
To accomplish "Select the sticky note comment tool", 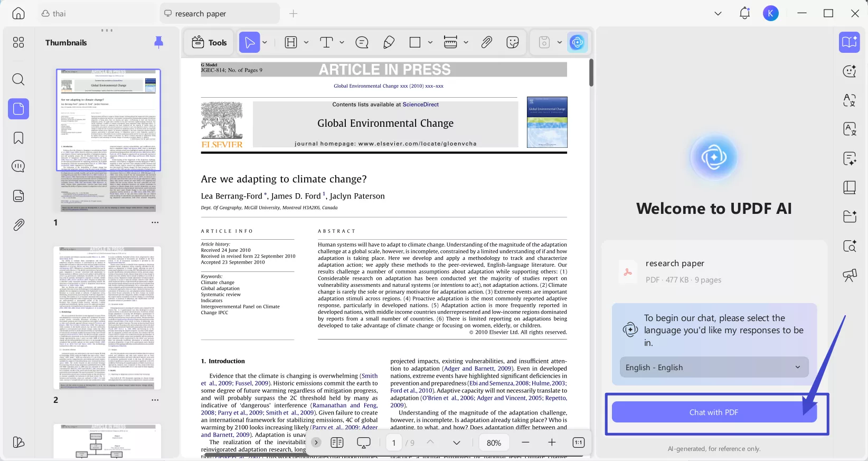I will pos(362,42).
